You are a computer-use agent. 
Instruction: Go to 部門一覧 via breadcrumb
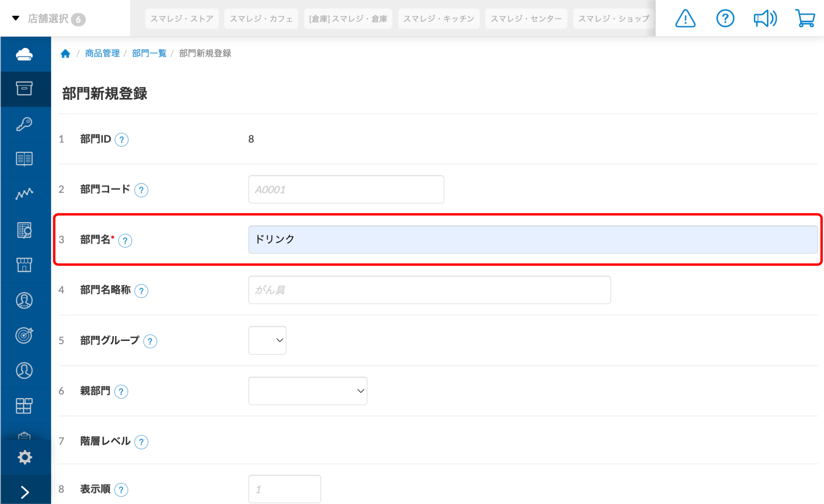(x=149, y=53)
